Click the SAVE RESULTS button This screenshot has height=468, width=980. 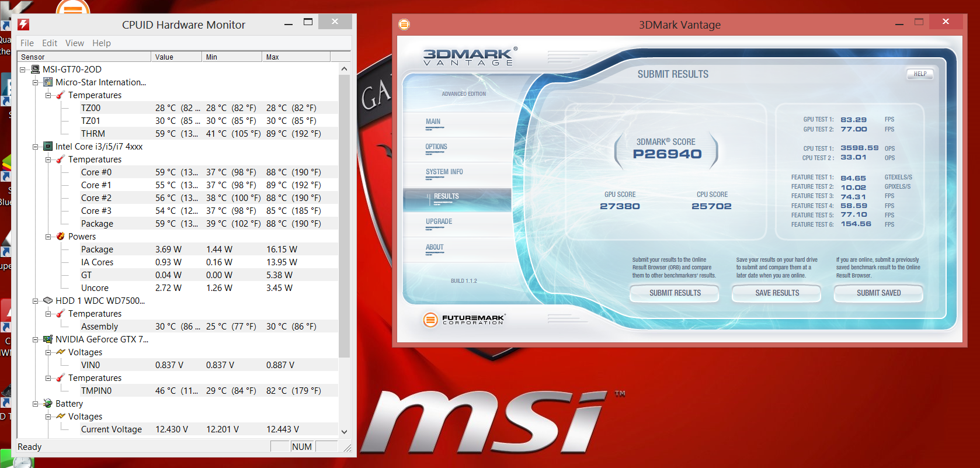coord(777,293)
